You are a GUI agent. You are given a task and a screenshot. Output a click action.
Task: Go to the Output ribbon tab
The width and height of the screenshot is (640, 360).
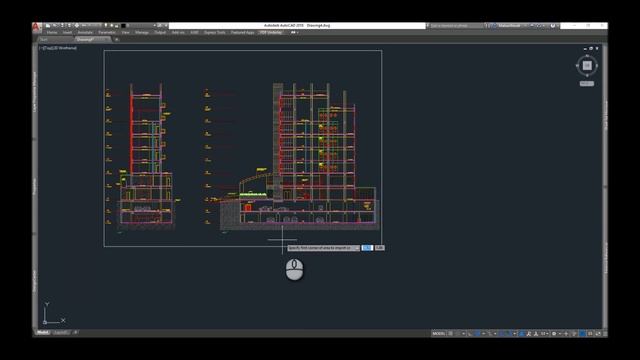coord(160,33)
